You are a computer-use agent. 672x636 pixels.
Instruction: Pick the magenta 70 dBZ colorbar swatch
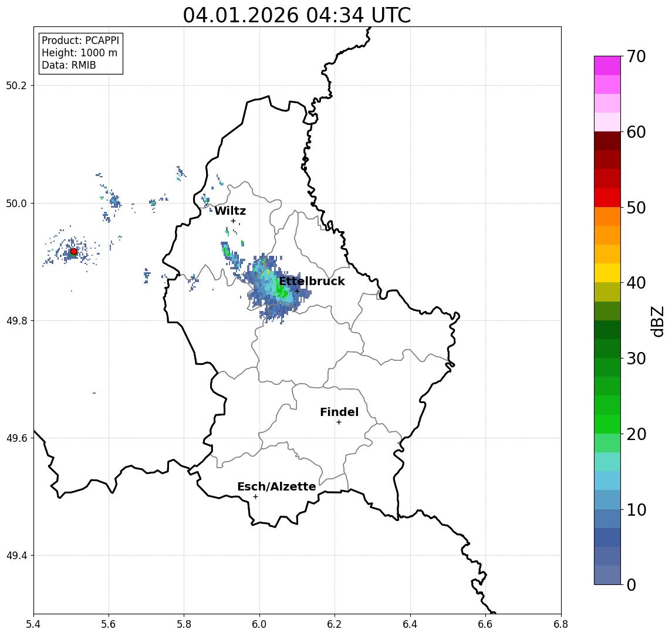[x=607, y=66]
